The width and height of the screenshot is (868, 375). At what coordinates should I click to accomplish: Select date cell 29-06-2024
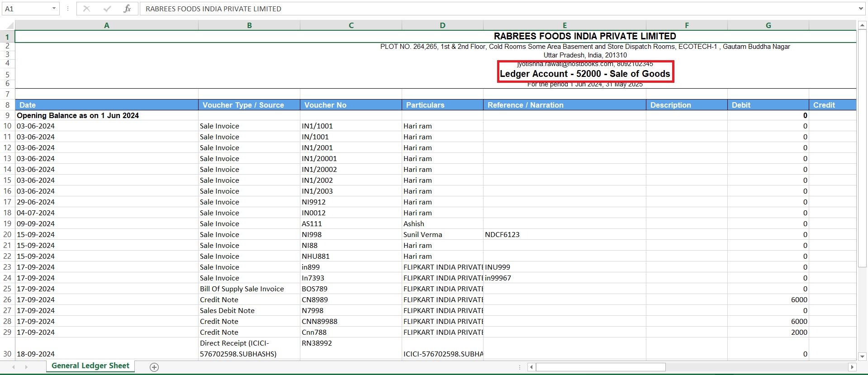(x=107, y=202)
